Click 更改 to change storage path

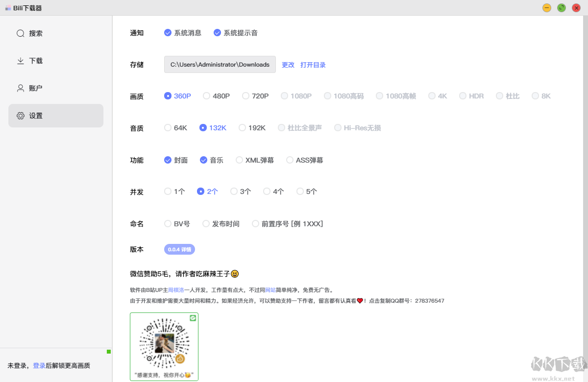pyautogui.click(x=288, y=65)
